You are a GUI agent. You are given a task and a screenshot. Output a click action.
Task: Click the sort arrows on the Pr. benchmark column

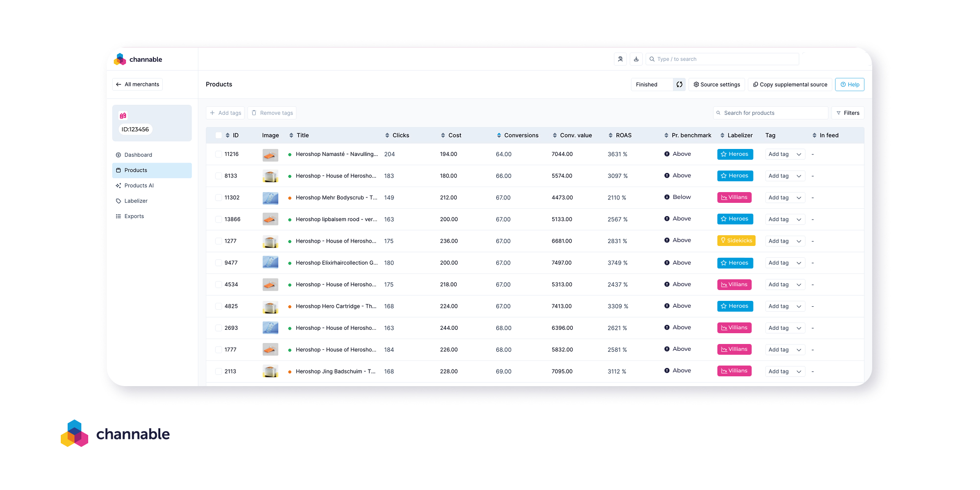click(x=666, y=135)
